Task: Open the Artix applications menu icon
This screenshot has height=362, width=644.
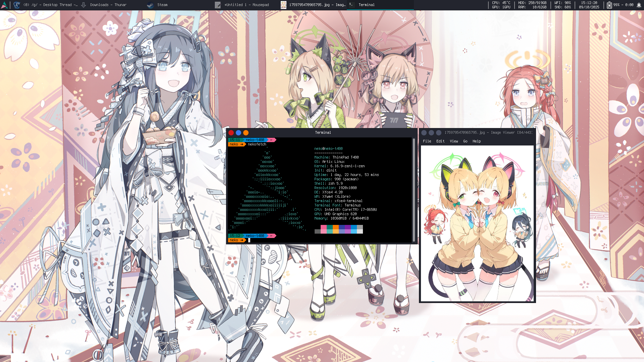Action: 4,5
